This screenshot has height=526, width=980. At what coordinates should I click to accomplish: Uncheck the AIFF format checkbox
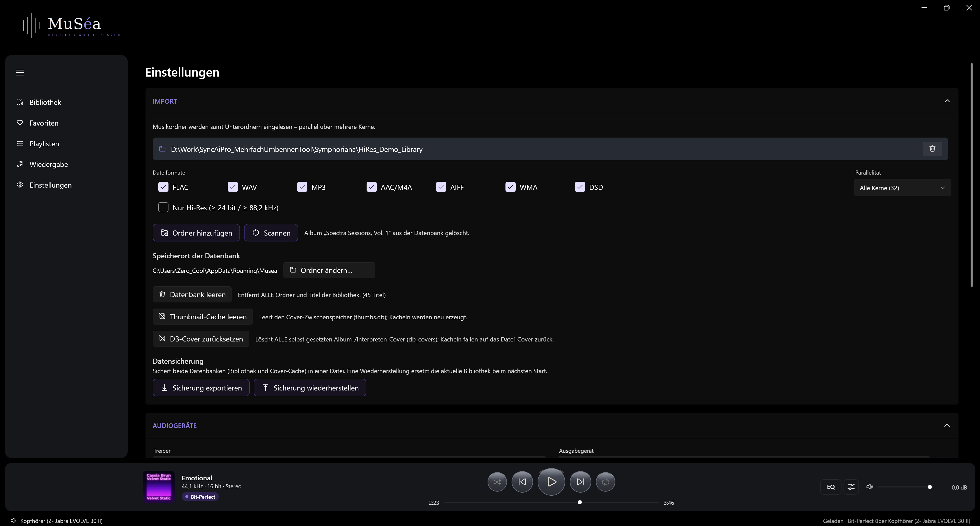click(441, 187)
